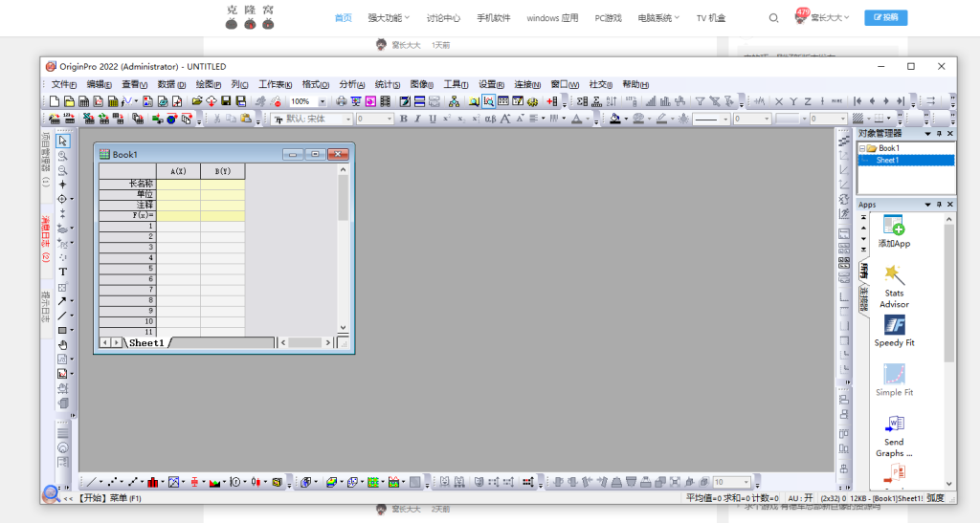980x523 pixels.
Task: Go to 首页 website link
Action: pos(344,18)
